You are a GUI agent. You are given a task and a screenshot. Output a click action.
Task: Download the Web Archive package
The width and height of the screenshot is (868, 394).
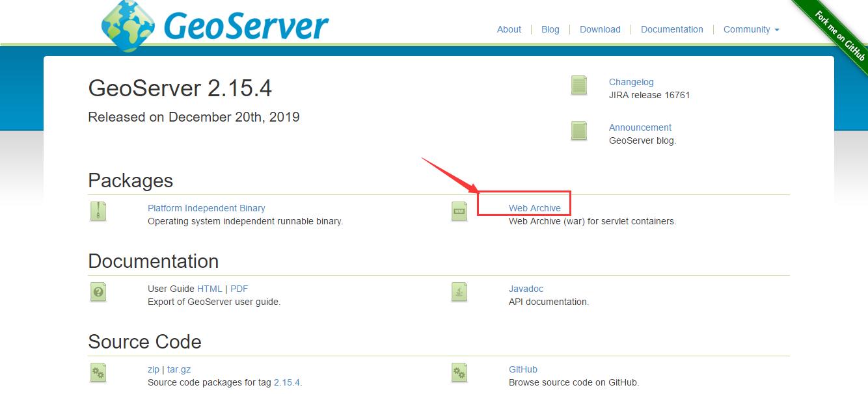point(535,207)
